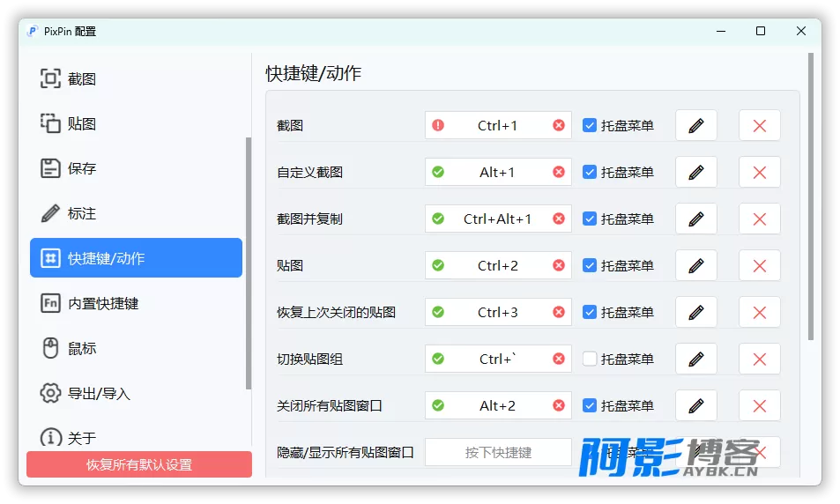This screenshot has width=840, height=504.
Task: Delete the 自定义截图 action with its red X
Action: (x=759, y=172)
